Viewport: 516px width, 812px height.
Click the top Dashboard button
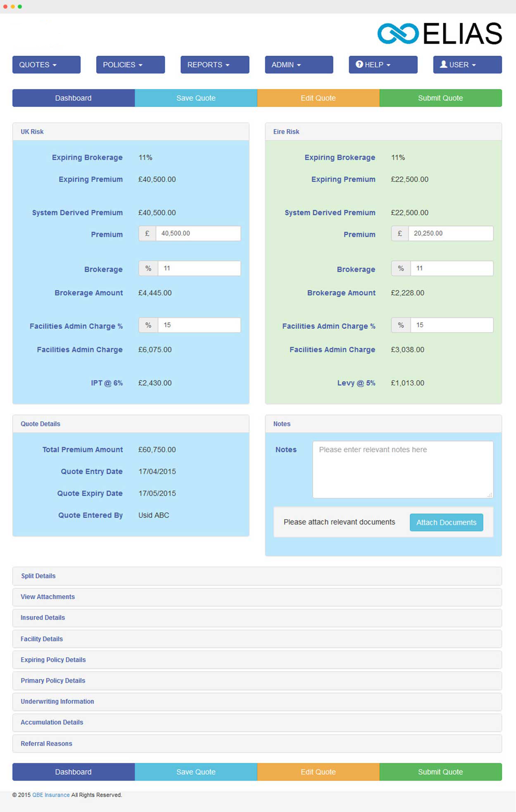click(x=74, y=98)
